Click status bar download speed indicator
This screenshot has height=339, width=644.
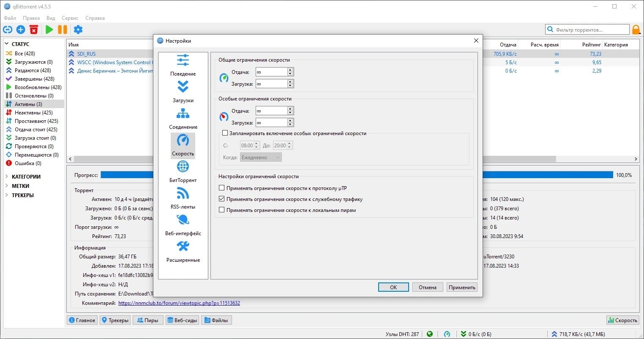(x=476, y=334)
